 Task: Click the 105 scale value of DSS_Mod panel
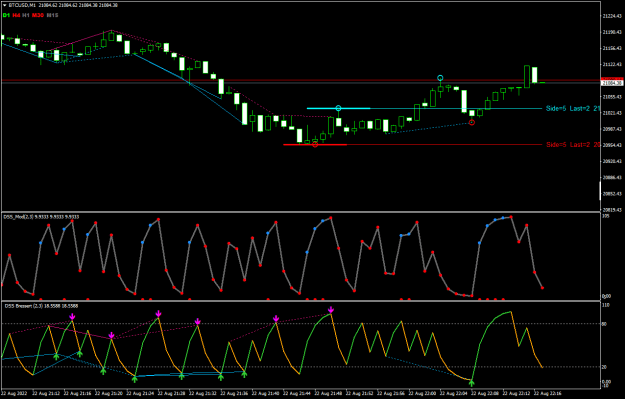pos(606,216)
